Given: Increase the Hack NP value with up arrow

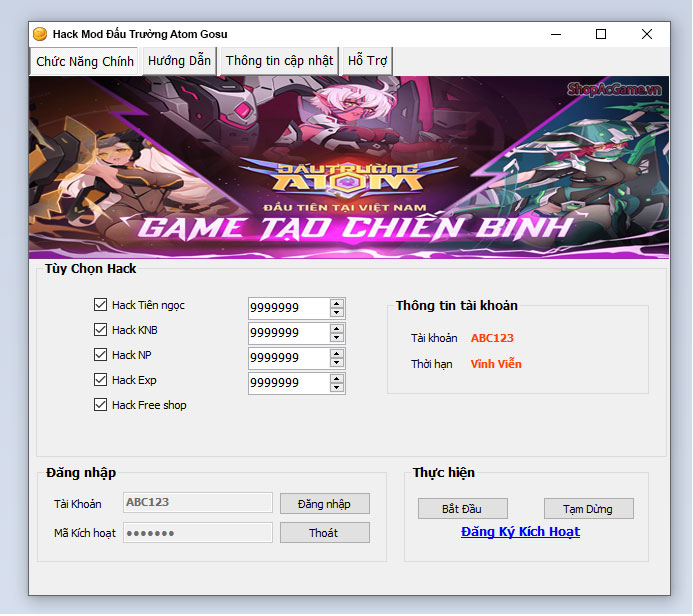Looking at the screenshot, I should coord(337,354).
